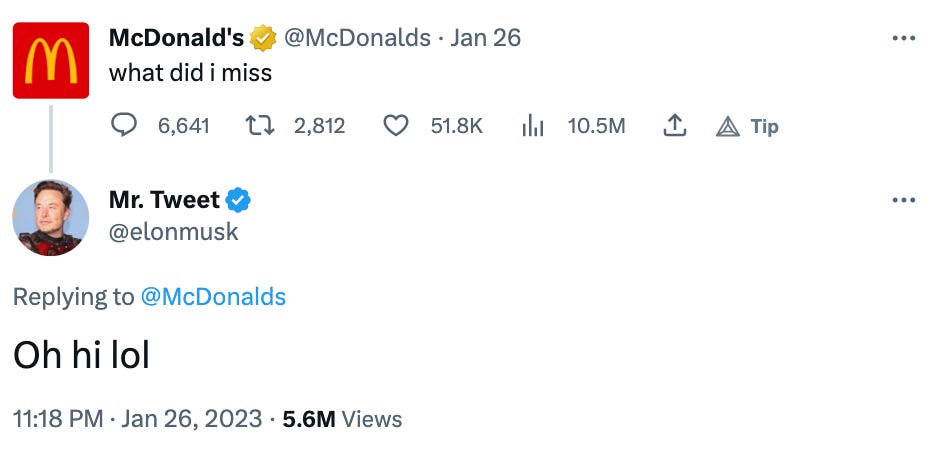Click the Tip triangle icon

pos(727,126)
